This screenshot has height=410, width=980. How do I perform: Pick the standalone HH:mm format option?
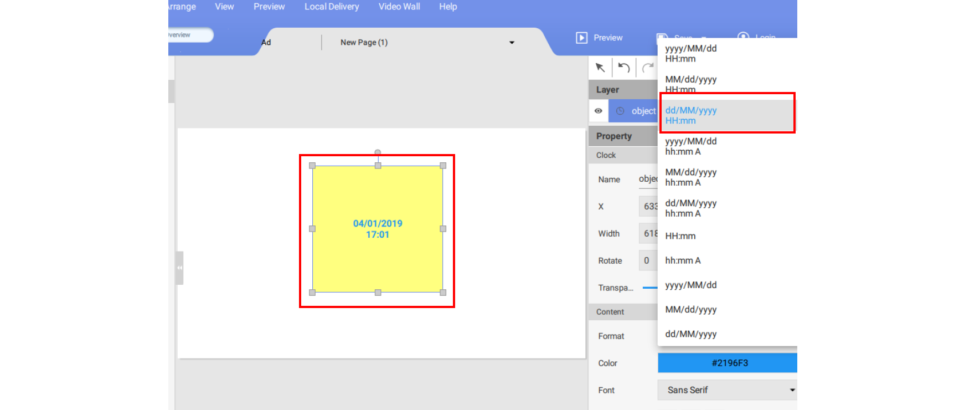680,236
